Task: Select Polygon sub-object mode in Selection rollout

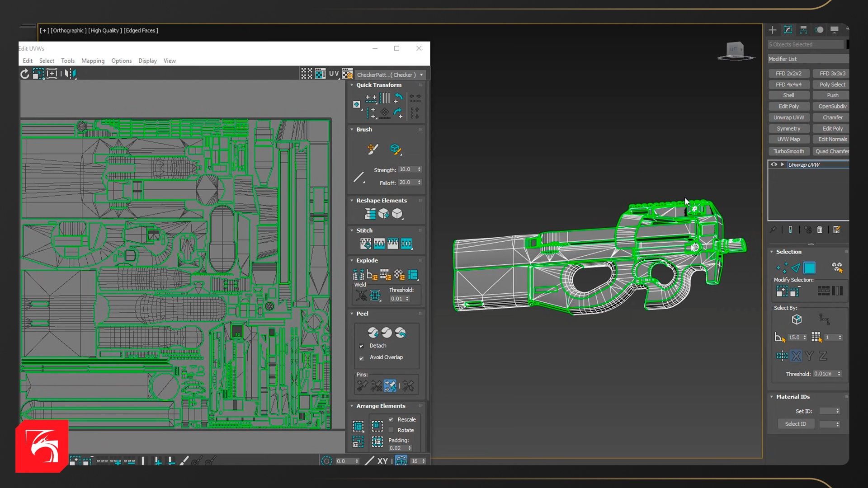Action: pos(809,268)
